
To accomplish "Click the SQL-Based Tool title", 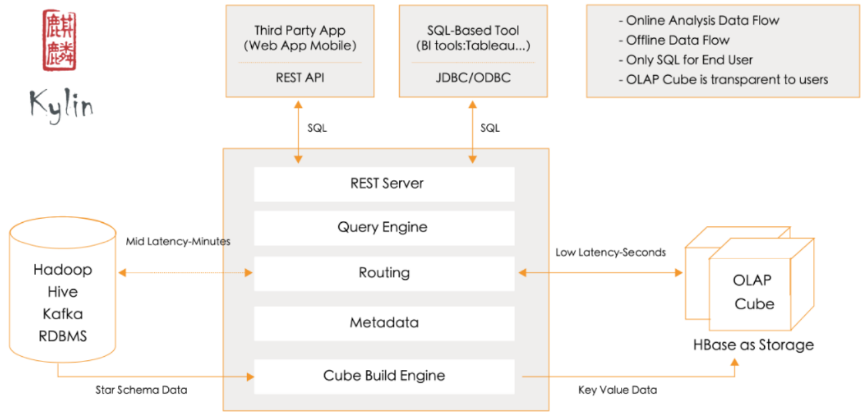I will pos(473,30).
